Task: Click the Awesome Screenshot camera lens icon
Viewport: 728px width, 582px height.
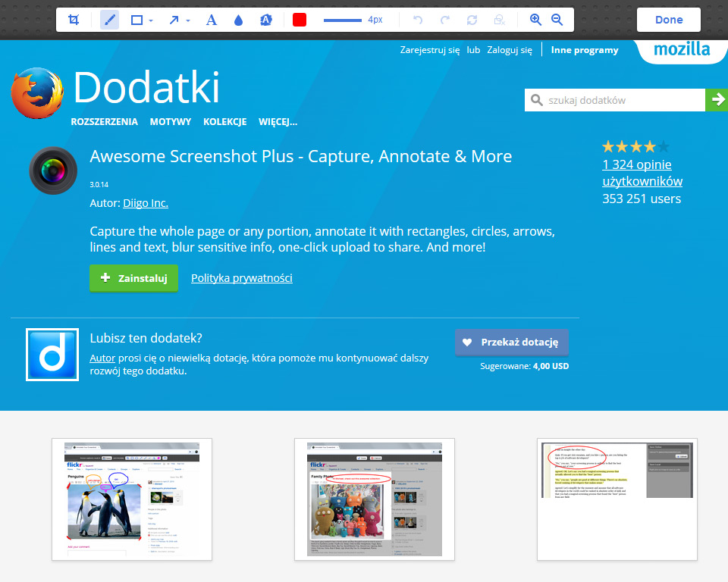Action: pyautogui.click(x=53, y=171)
